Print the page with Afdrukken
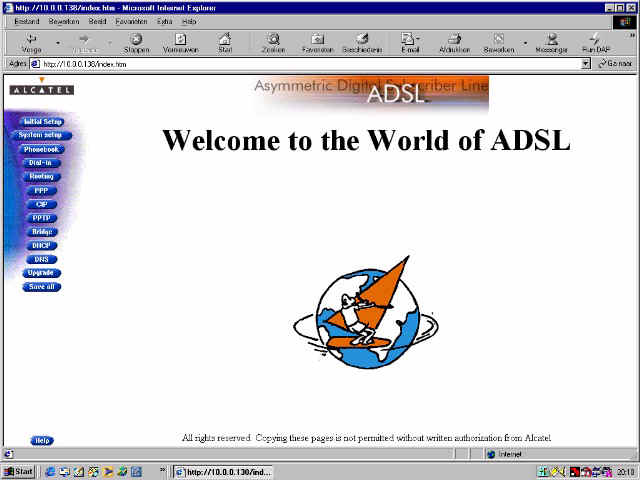This screenshot has height=480, width=640. tap(454, 43)
